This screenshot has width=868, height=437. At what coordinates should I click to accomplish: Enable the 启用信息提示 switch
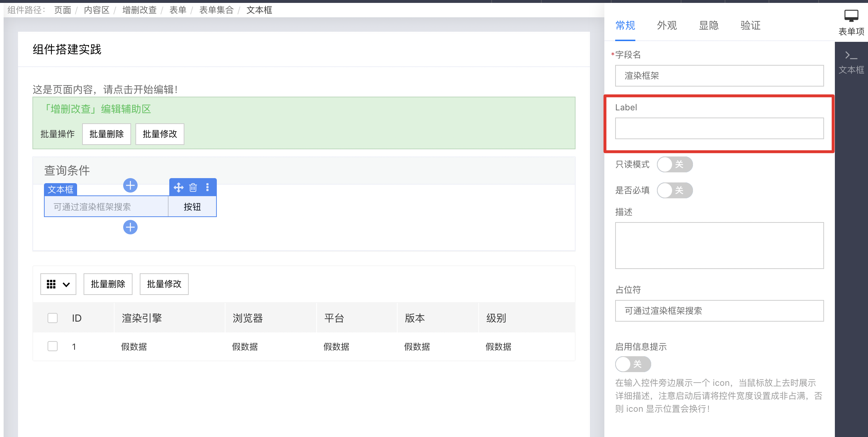point(633,364)
